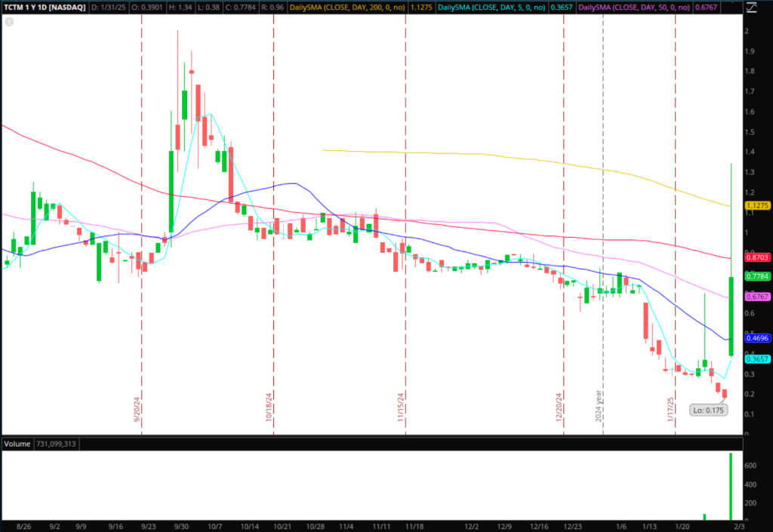Screen dimensions: 773x532
Task: Click the 9/30 date on the time axis
Action: pyautogui.click(x=181, y=527)
